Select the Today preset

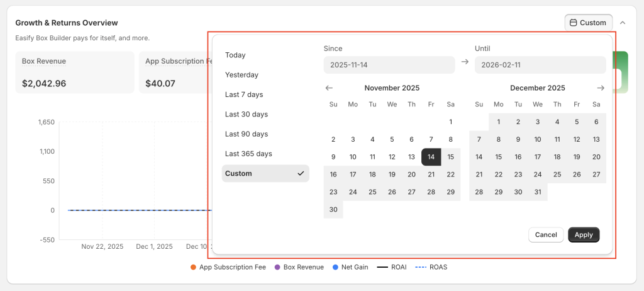click(x=235, y=55)
